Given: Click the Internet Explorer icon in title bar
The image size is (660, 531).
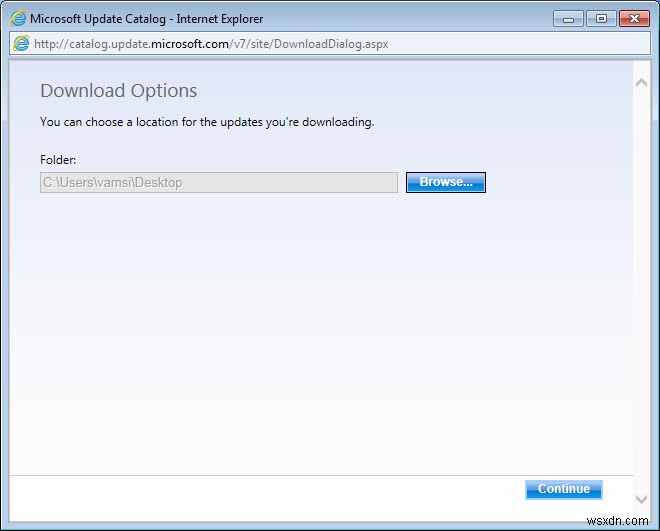Looking at the screenshot, I should [18, 19].
